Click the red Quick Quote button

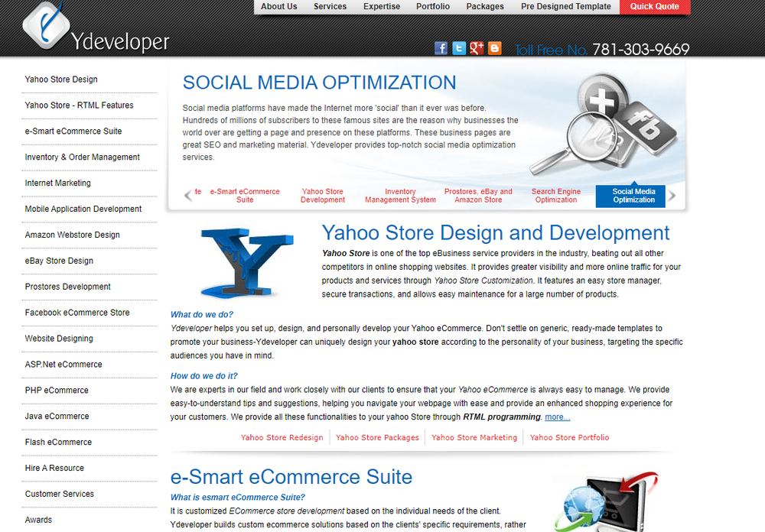655,7
